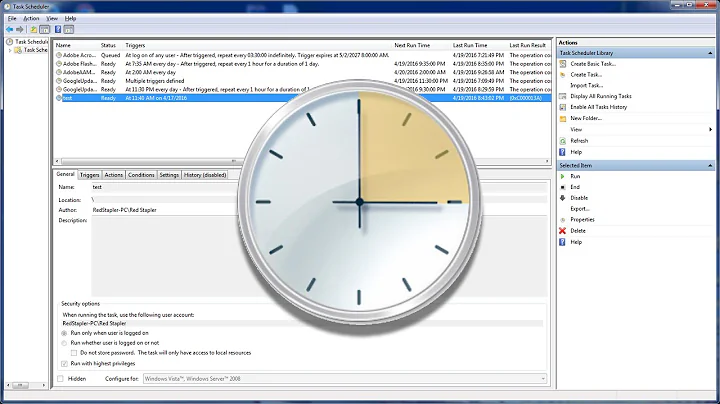Toggle the Show/Hide Console Tree toolbar icon

(45, 29)
